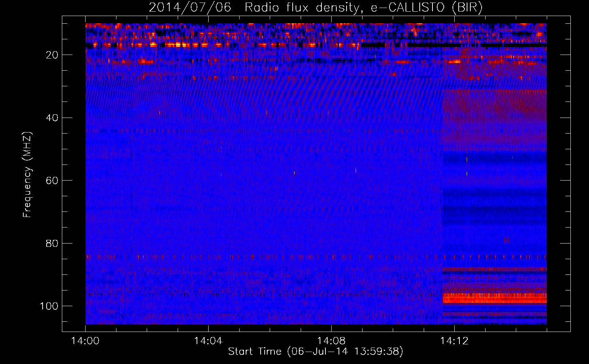Viewport: 589px width, 364px height.
Task: Click the 14:08 time tick label
Action: pos(331,341)
